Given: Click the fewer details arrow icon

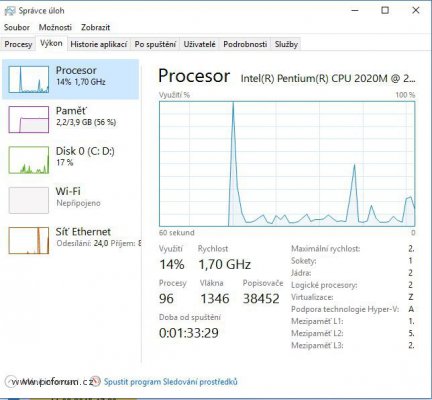Looking at the screenshot, I should (x=10, y=381).
